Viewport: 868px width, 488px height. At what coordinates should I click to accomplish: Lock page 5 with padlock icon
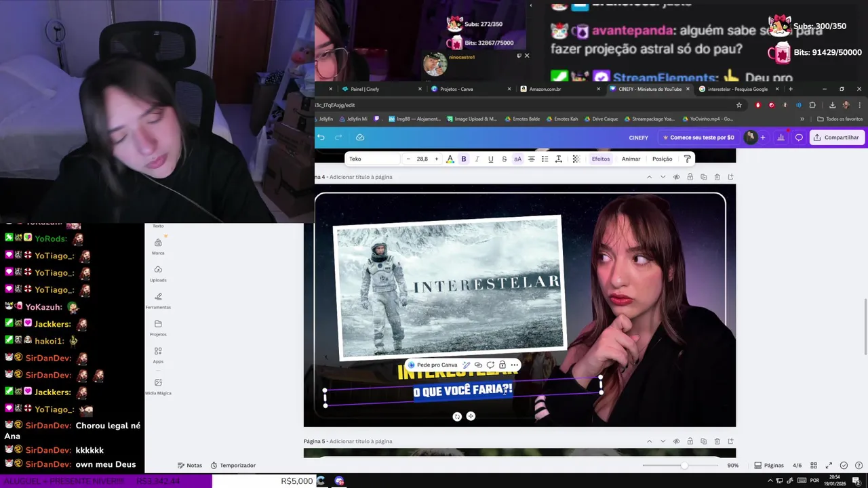coord(690,441)
